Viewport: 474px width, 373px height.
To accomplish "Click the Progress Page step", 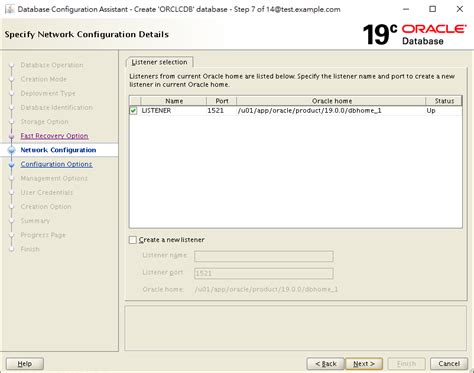I will 43,235.
